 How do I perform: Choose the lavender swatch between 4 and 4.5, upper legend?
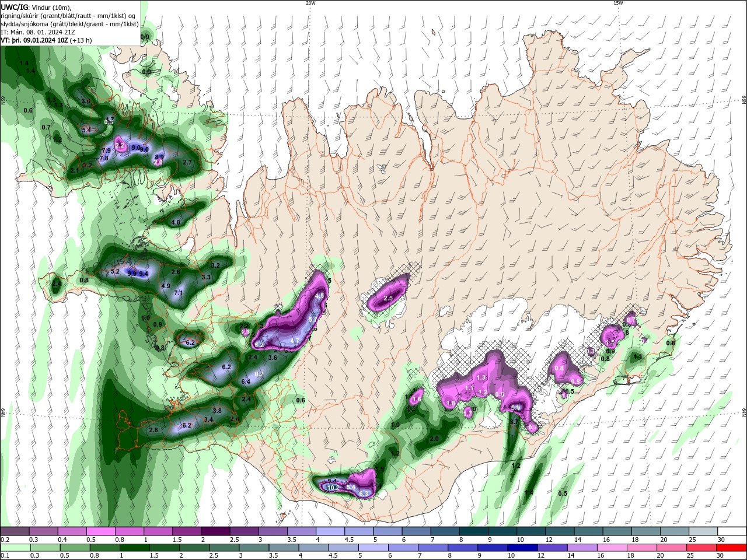pyautogui.click(x=330, y=531)
